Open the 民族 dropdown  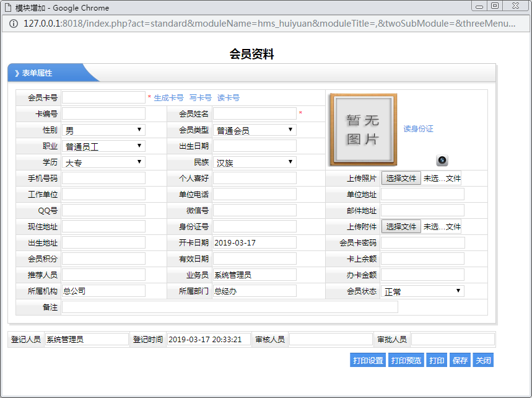coord(255,162)
